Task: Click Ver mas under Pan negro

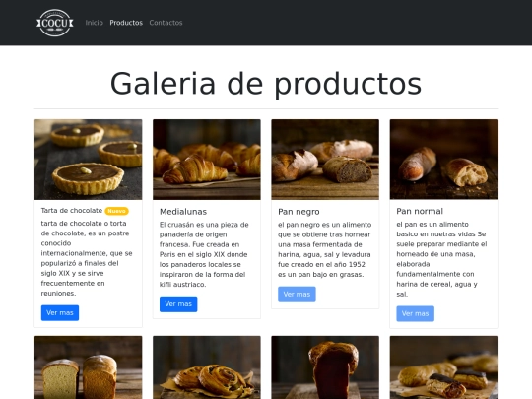Action: [297, 295]
